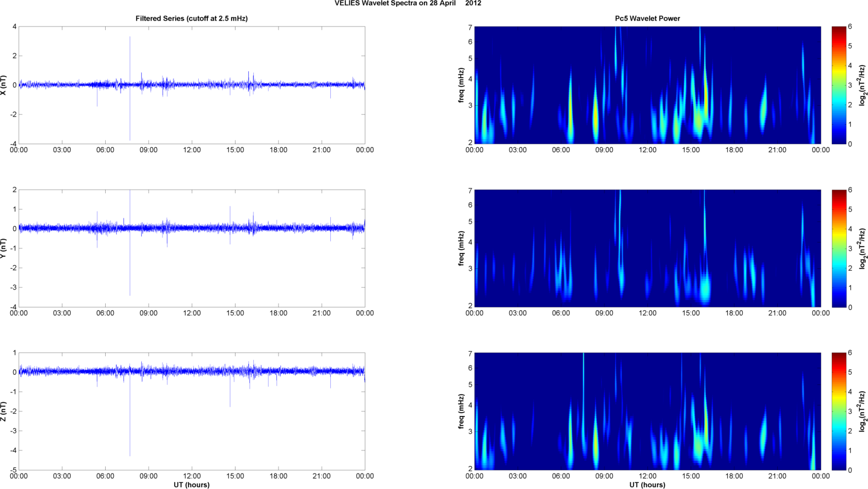Click the X component filtered time series plot
Screen dimensions: 868x489
point(192,85)
